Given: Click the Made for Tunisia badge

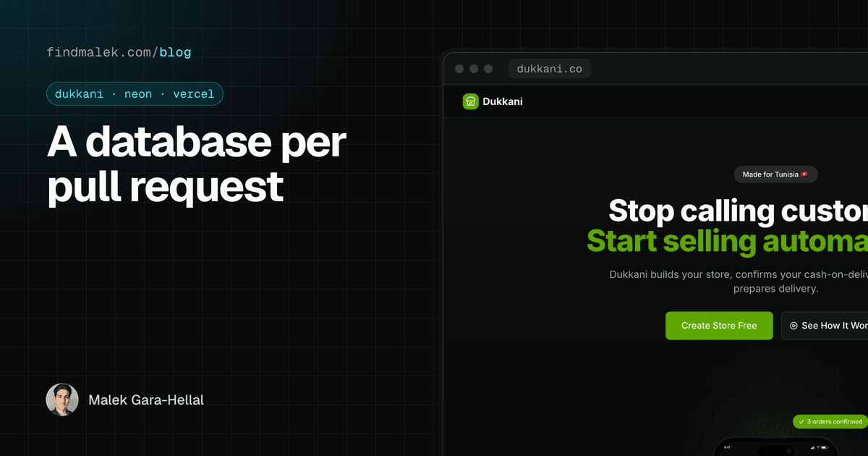Looking at the screenshot, I should 776,174.
